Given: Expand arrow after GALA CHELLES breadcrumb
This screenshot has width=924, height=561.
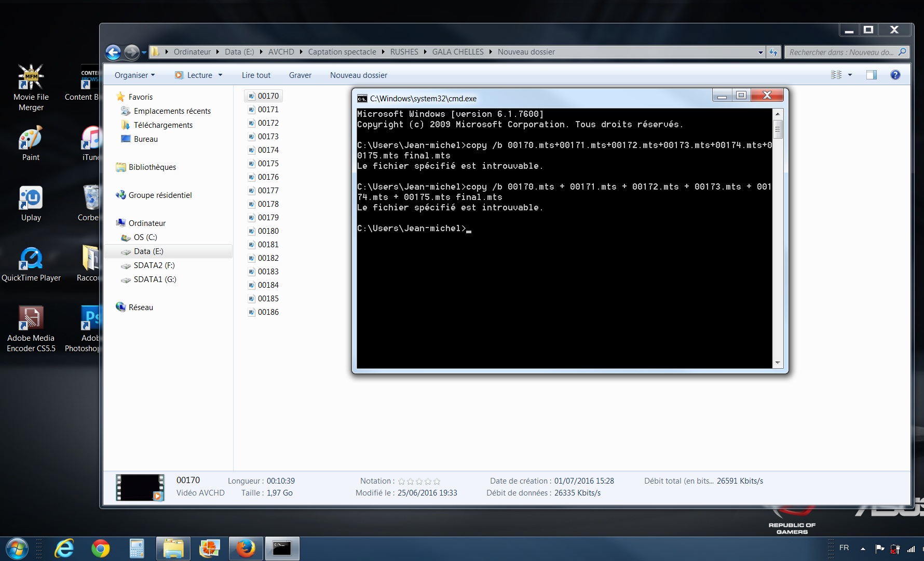Looking at the screenshot, I should [x=491, y=52].
